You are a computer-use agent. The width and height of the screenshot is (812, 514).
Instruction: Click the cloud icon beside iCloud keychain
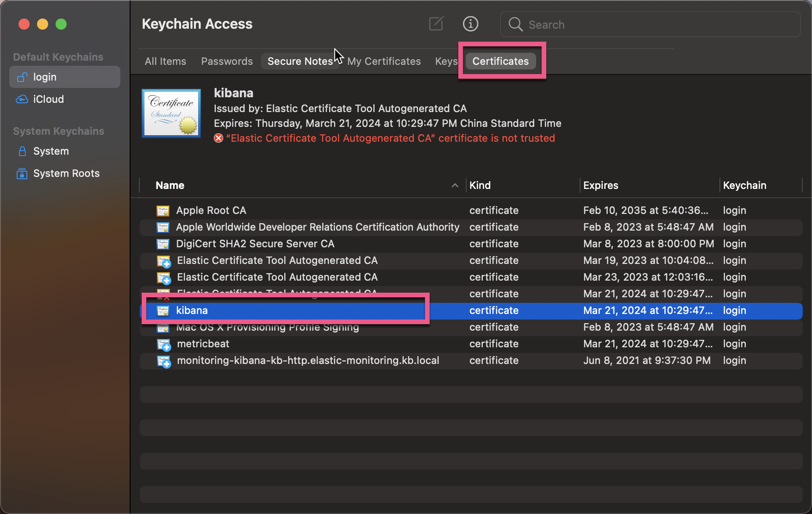tap(22, 99)
